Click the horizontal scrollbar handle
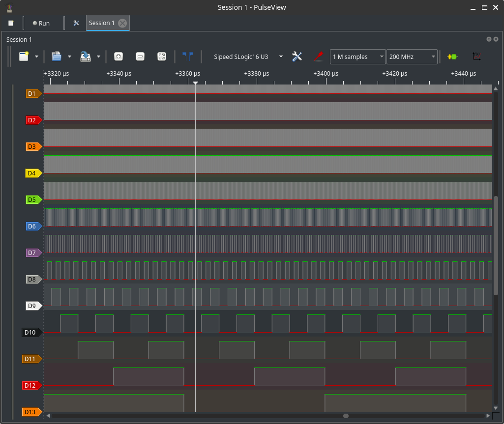Viewport: 504px width, 424px height. coord(346,416)
